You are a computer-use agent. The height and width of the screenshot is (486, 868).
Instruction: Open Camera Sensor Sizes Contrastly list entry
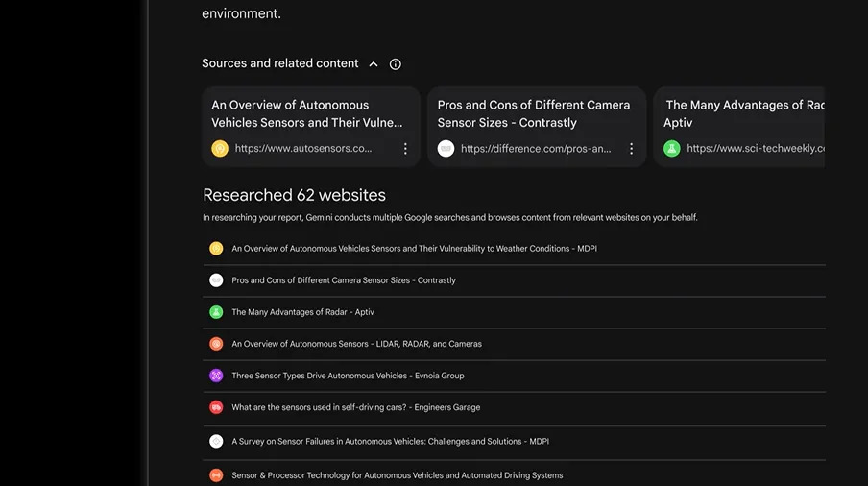(344, 280)
